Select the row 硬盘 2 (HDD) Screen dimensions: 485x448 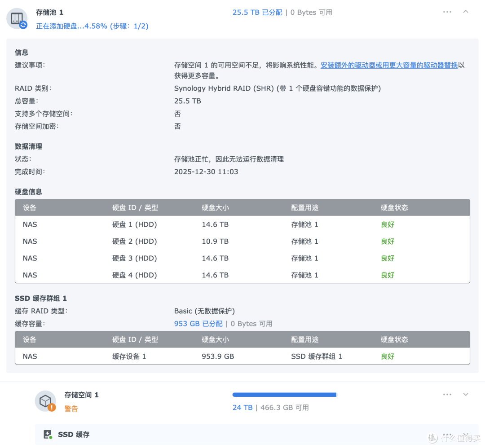click(242, 241)
